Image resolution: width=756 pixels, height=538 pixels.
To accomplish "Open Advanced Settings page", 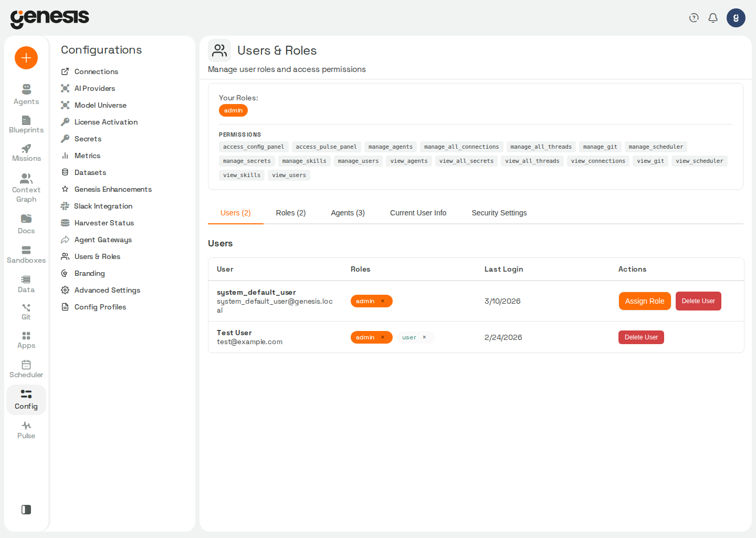I will point(101,290).
